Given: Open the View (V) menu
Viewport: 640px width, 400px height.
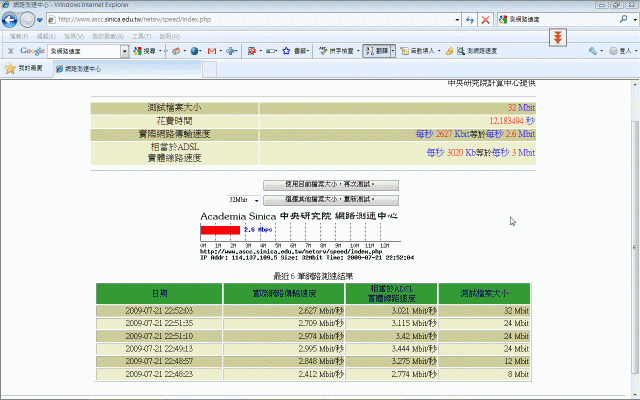Looking at the screenshot, I should 74,36.
